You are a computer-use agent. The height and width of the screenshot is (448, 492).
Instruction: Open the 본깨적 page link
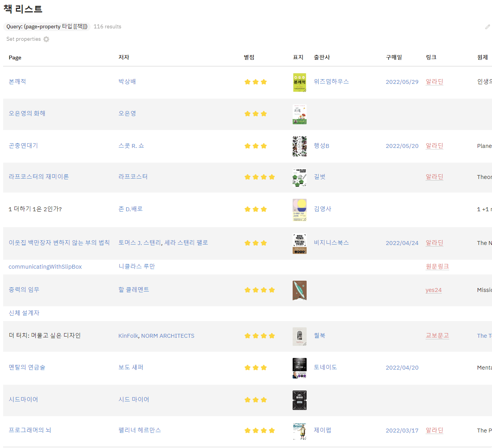(17, 82)
